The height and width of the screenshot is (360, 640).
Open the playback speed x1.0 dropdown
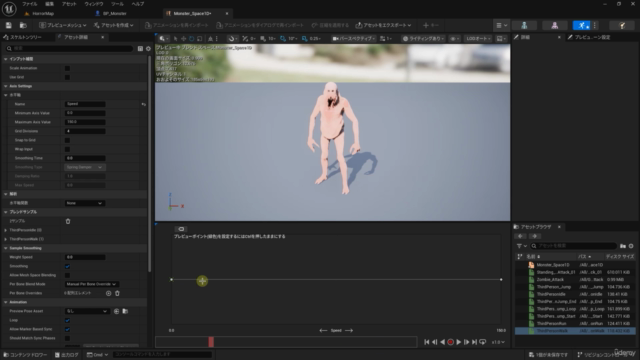[498, 342]
